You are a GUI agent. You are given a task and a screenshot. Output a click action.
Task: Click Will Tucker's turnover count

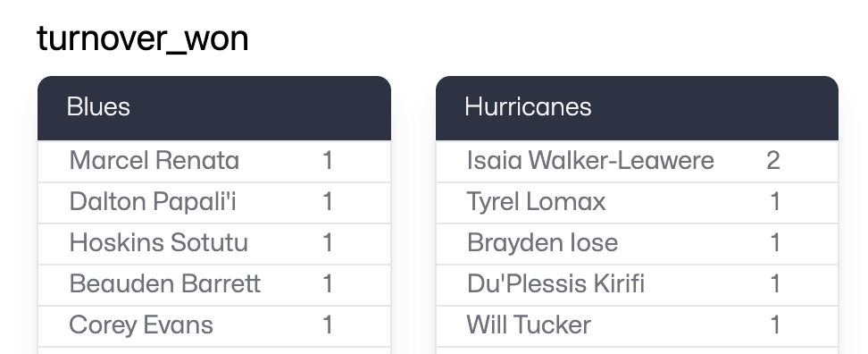(775, 325)
